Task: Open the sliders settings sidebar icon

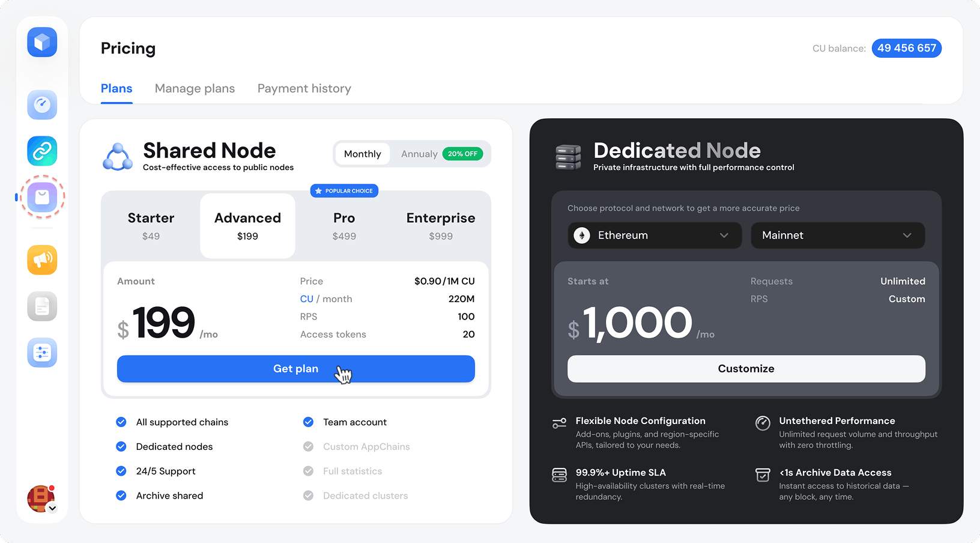Action: coord(42,353)
